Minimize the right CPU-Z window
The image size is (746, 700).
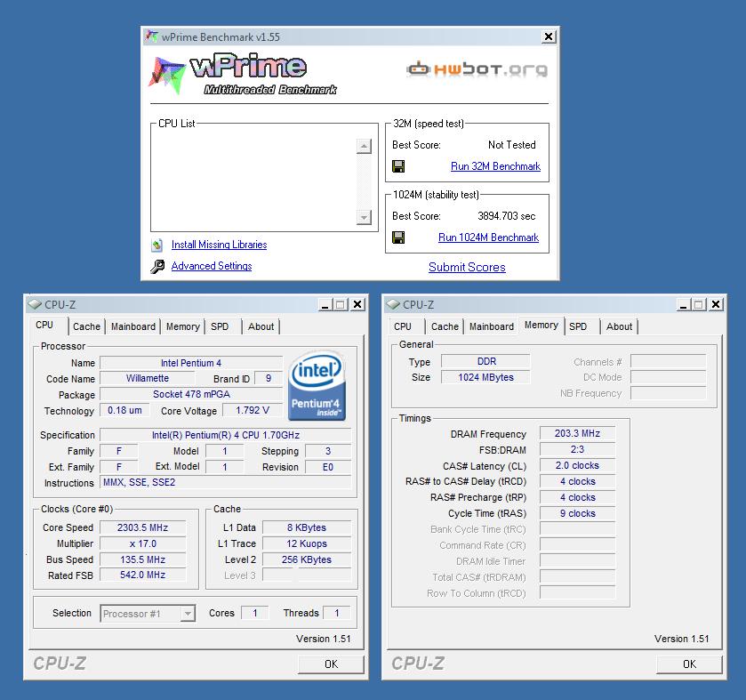point(683,304)
